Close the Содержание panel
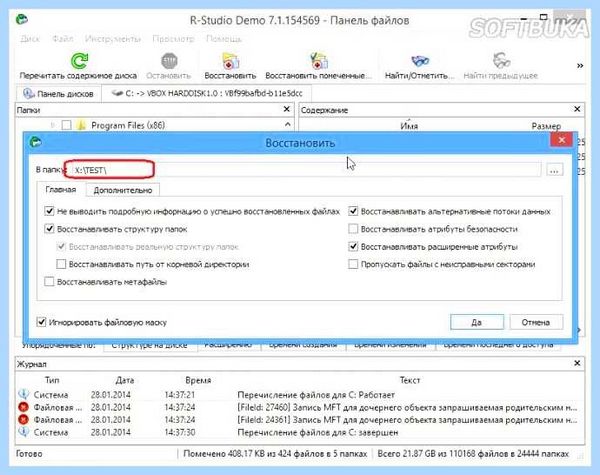 click(577, 109)
